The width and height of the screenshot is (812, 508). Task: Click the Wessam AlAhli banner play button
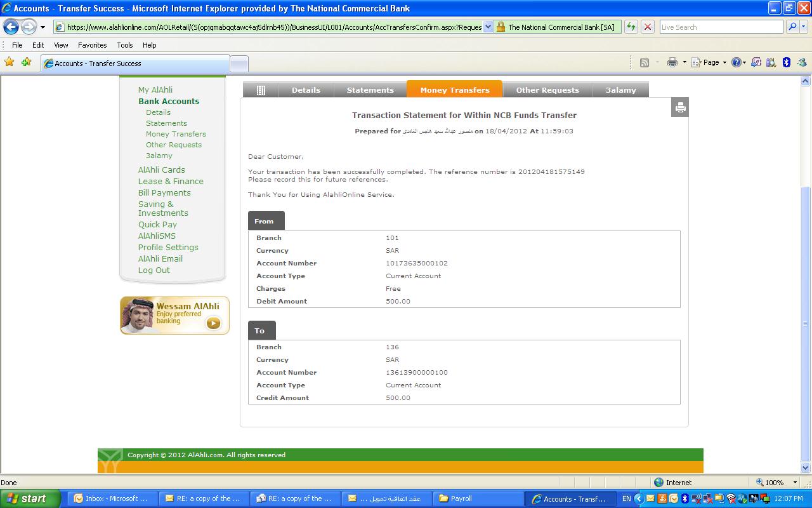click(x=213, y=323)
